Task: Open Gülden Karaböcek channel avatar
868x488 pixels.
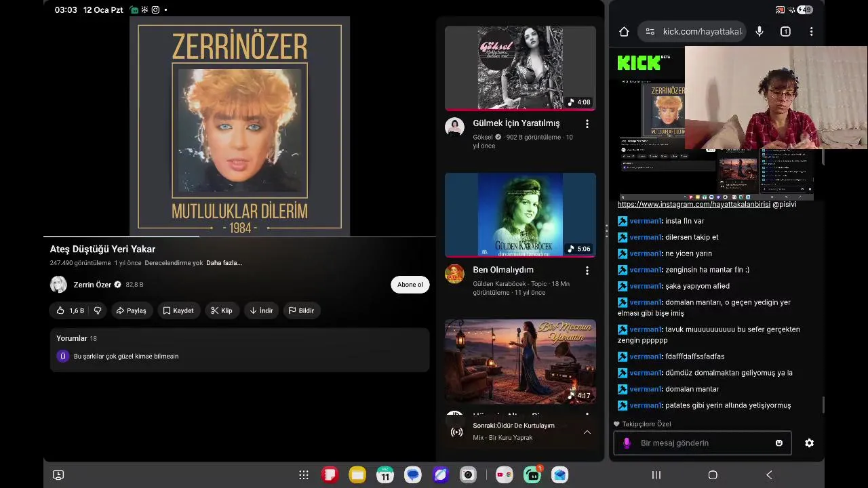Action: click(454, 273)
